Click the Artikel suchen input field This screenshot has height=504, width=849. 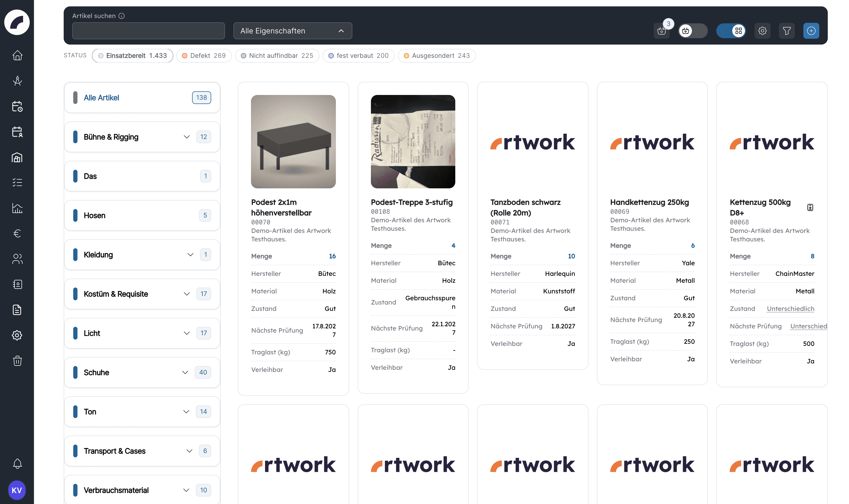pos(148,31)
